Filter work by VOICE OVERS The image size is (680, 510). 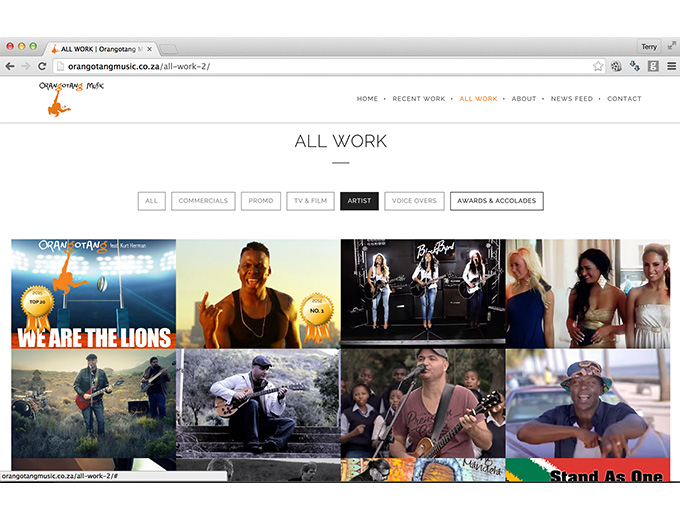(x=414, y=201)
